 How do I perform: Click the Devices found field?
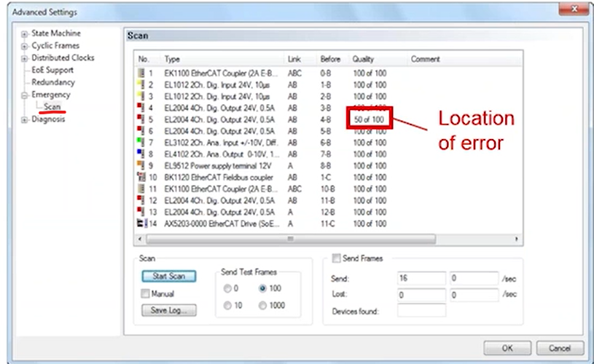[x=421, y=311]
